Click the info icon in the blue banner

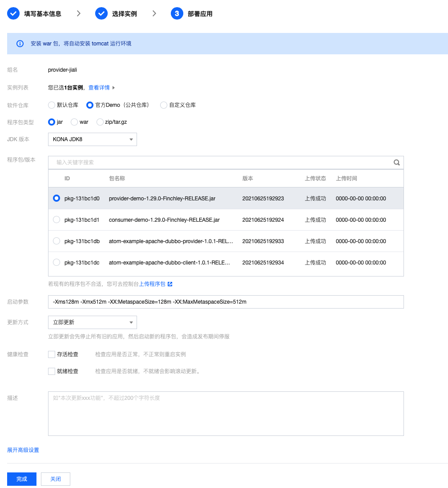[20, 44]
